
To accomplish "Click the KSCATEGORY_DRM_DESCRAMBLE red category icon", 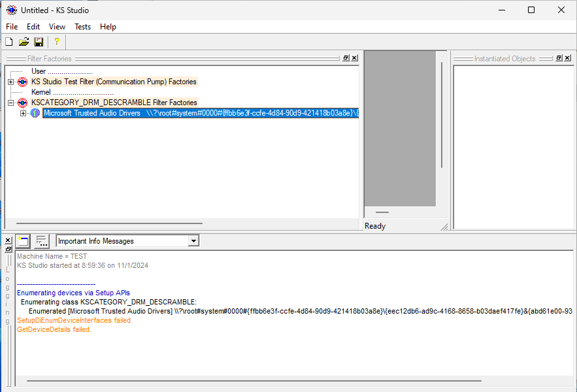I will coord(22,103).
